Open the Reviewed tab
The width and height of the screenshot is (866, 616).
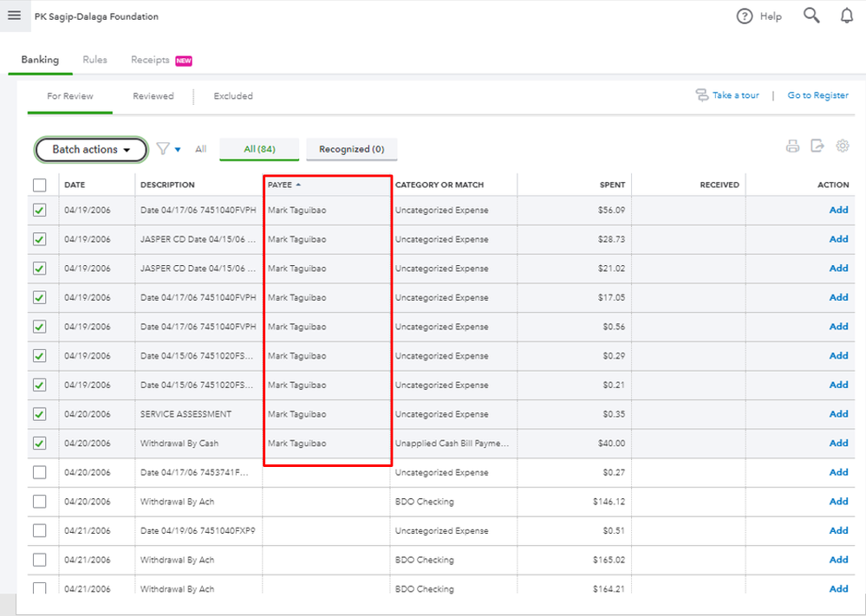153,96
